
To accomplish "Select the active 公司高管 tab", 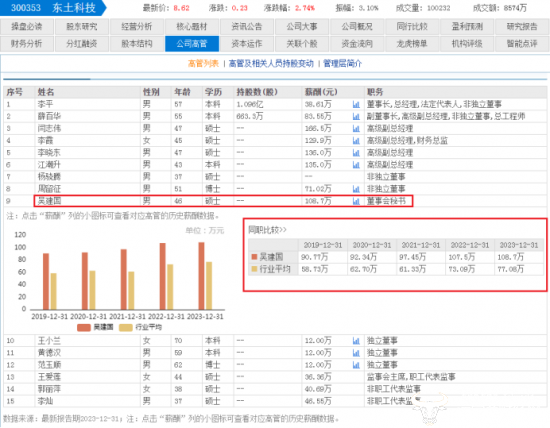I will click(192, 44).
